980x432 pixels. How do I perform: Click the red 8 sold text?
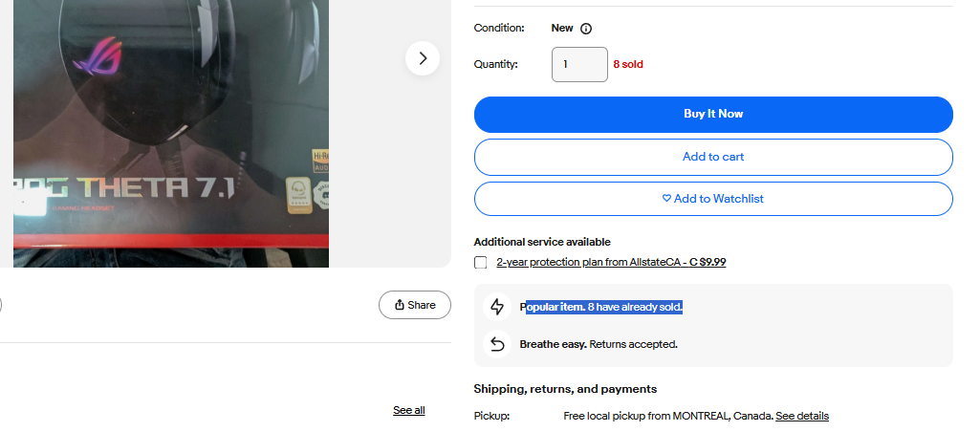click(628, 64)
